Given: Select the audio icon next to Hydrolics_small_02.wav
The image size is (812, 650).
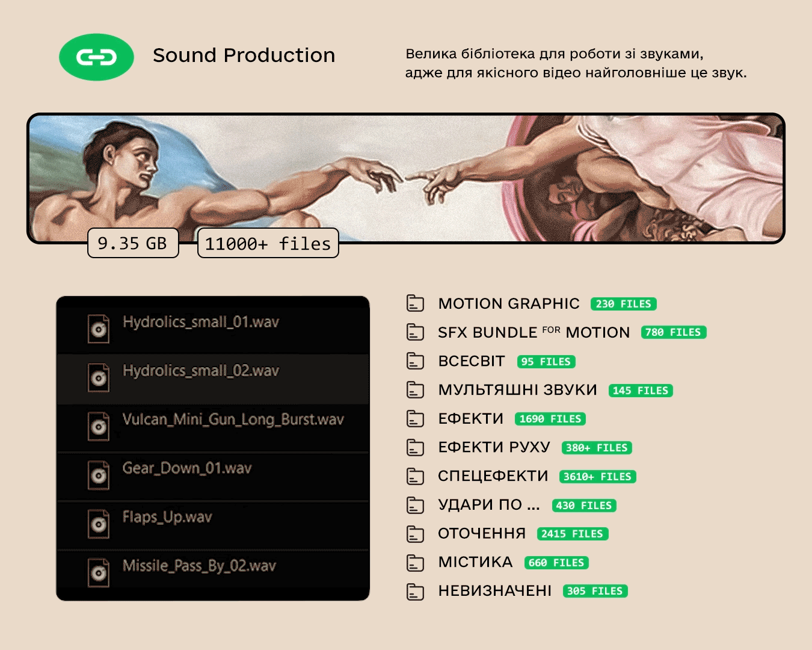Looking at the screenshot, I should [x=99, y=377].
